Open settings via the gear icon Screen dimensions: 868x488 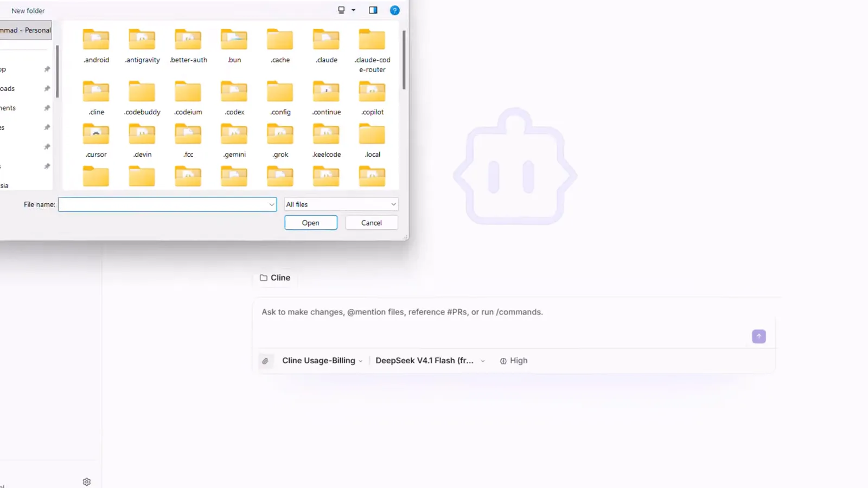click(x=87, y=481)
